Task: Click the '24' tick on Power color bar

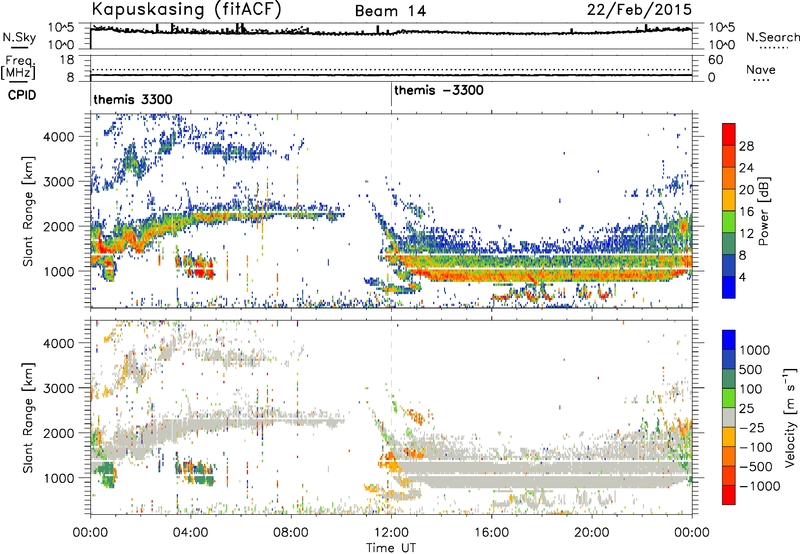Action: tap(746, 168)
